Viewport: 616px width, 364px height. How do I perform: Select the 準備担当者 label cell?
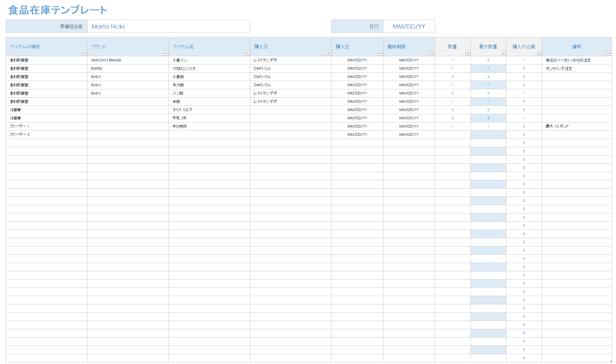coord(47,26)
